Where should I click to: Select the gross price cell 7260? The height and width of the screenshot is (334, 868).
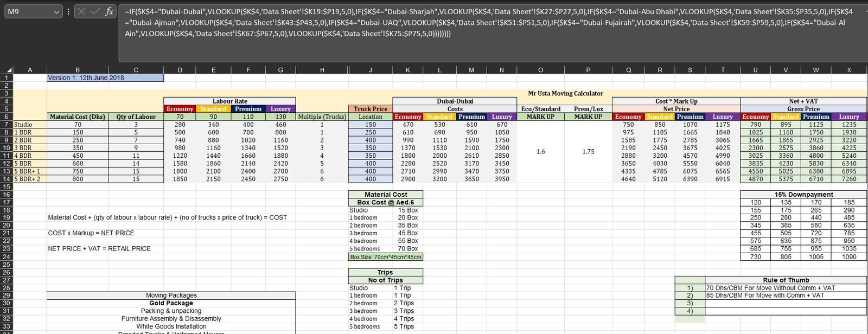(x=849, y=179)
